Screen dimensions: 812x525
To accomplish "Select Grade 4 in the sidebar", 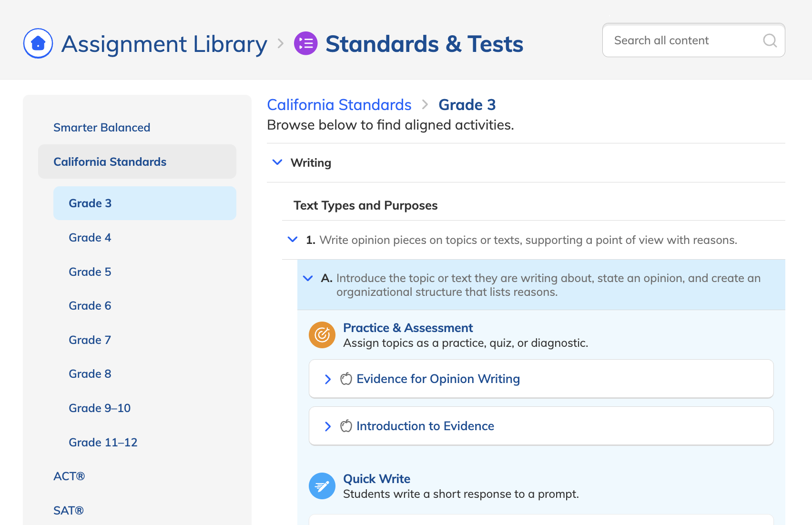I will pyautogui.click(x=90, y=237).
